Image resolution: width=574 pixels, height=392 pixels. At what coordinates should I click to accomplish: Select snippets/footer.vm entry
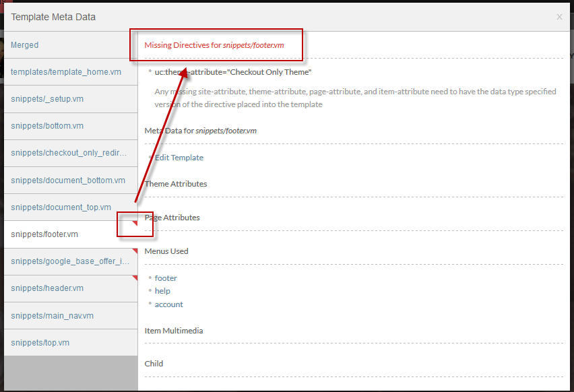coord(71,234)
